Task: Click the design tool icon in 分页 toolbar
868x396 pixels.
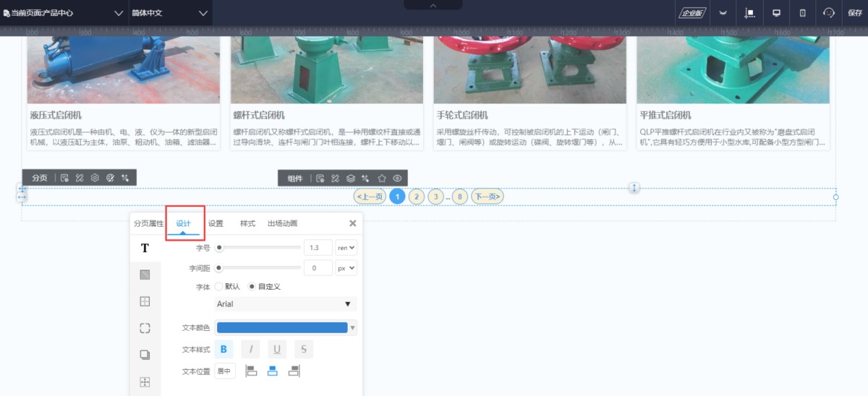Action: coord(80,178)
